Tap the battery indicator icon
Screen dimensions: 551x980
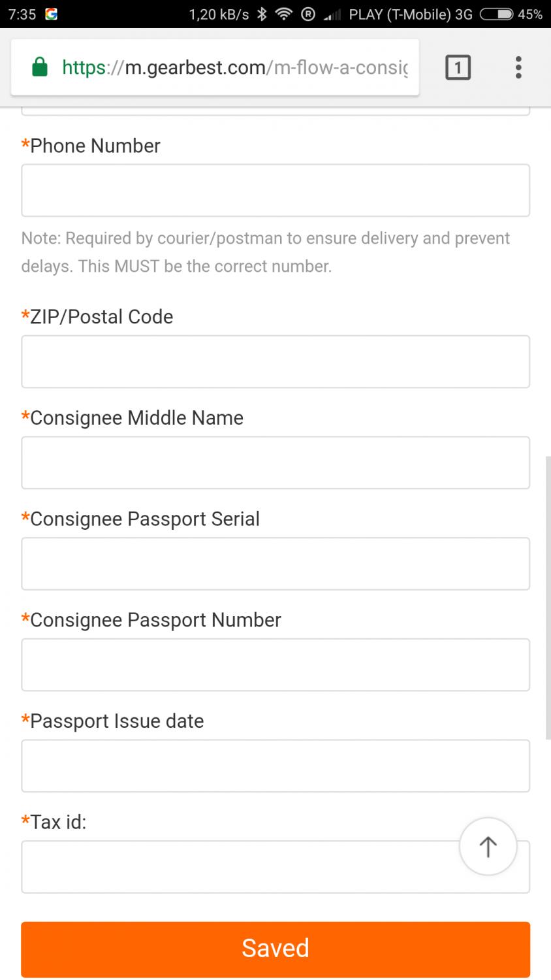[x=496, y=14]
